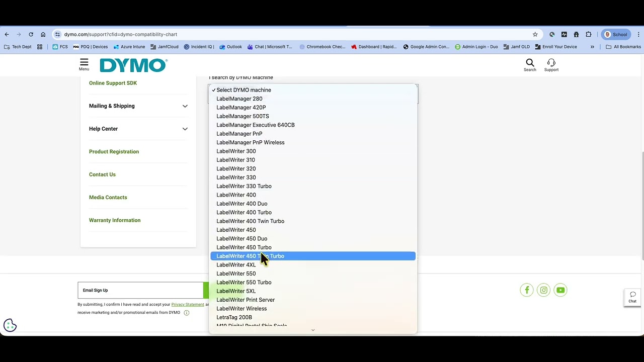Select LabelWriter 330 Turbo option
The height and width of the screenshot is (362, 644).
[x=313, y=186]
